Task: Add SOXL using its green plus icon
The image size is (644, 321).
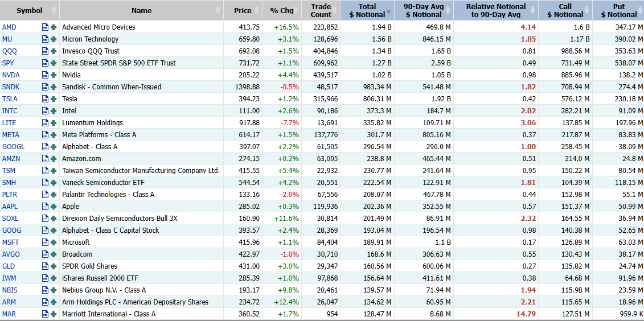Action: tap(54, 219)
